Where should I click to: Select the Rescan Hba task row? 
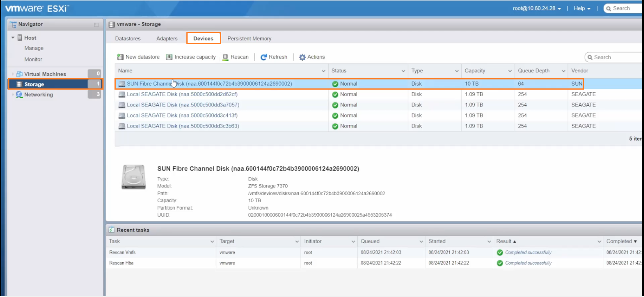tap(374, 263)
